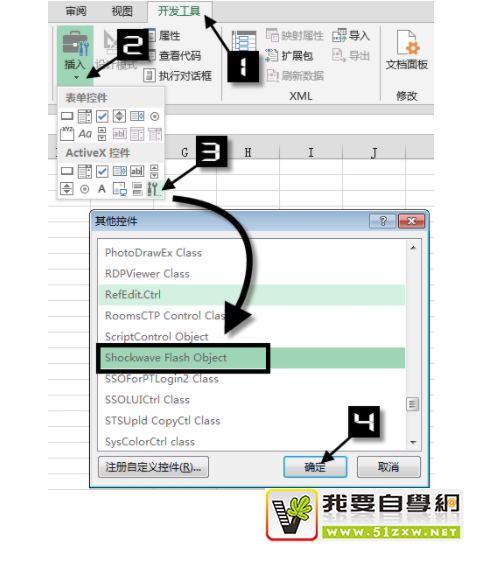Open the 视图 ribbon tab
The image size is (495, 562).
122,11
